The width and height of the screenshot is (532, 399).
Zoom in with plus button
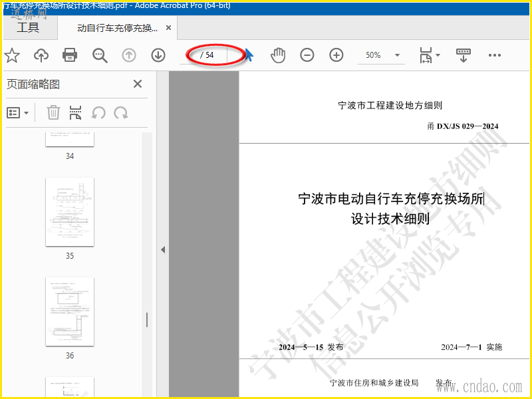click(336, 55)
